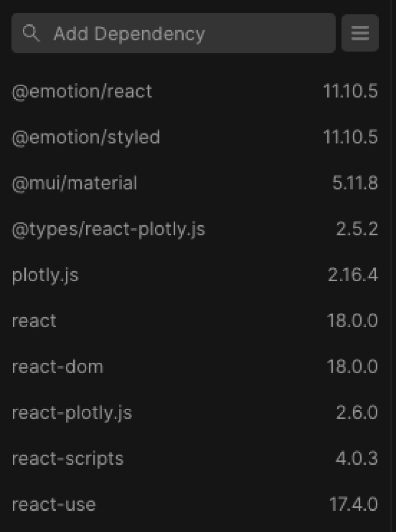Click the search magnifier icon

pyautogui.click(x=31, y=33)
